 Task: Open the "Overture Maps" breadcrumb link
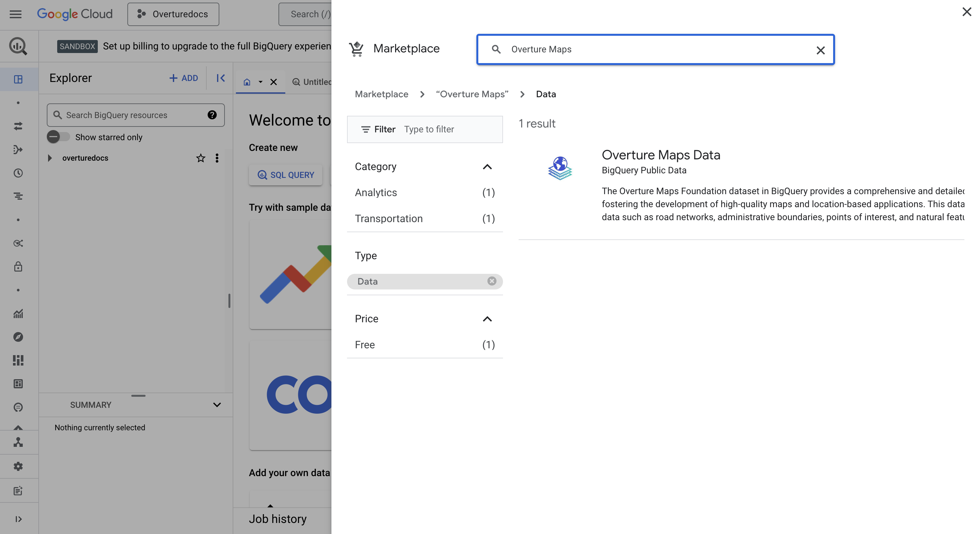(472, 94)
